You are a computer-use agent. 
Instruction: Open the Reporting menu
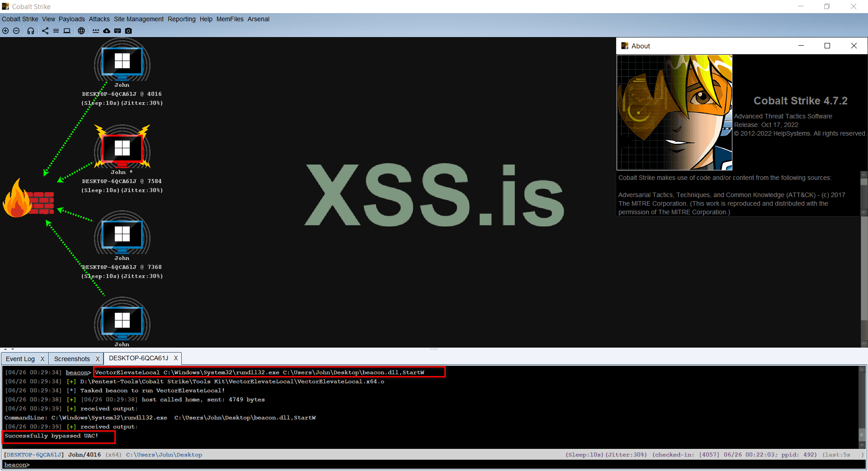point(182,19)
